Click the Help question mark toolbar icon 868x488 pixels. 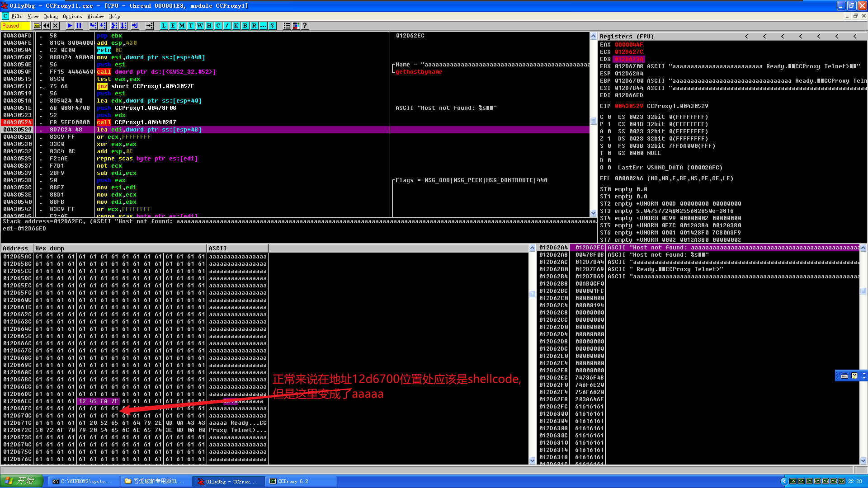tap(305, 26)
